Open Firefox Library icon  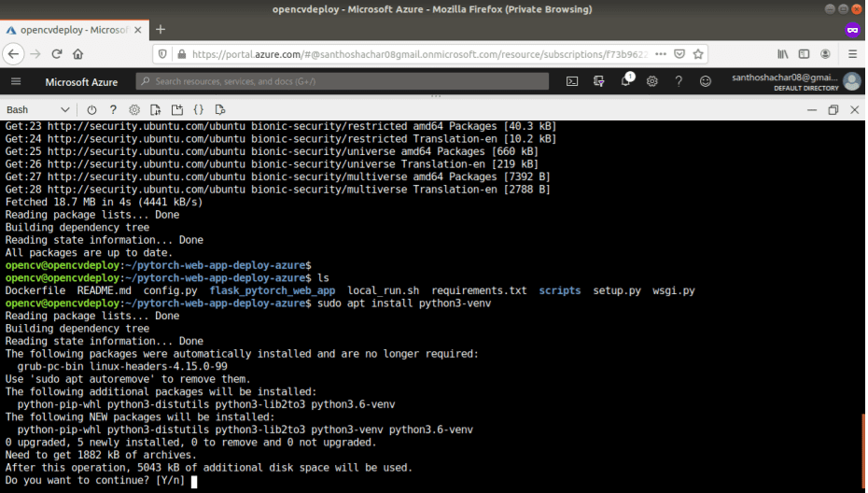[783, 54]
